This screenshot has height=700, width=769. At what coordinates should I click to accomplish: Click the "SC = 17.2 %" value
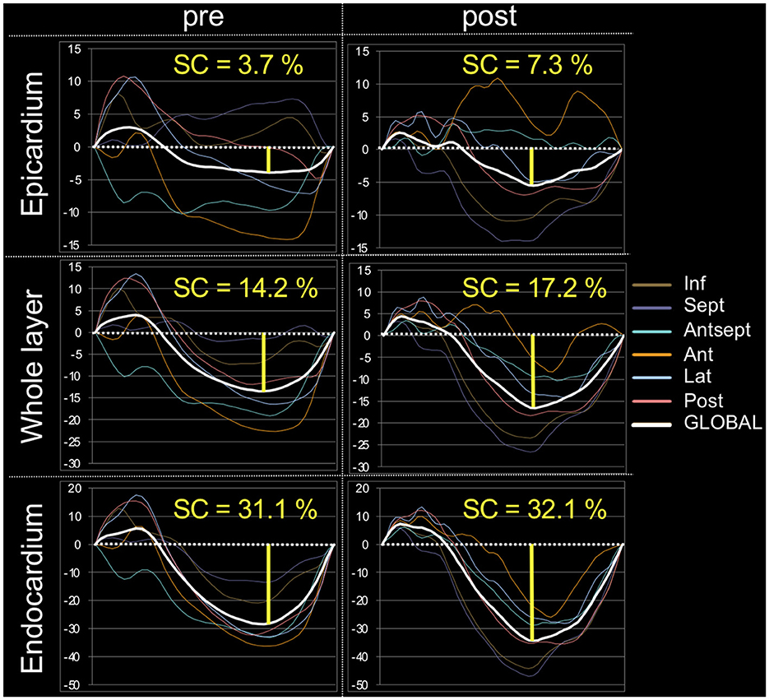pos(535,288)
